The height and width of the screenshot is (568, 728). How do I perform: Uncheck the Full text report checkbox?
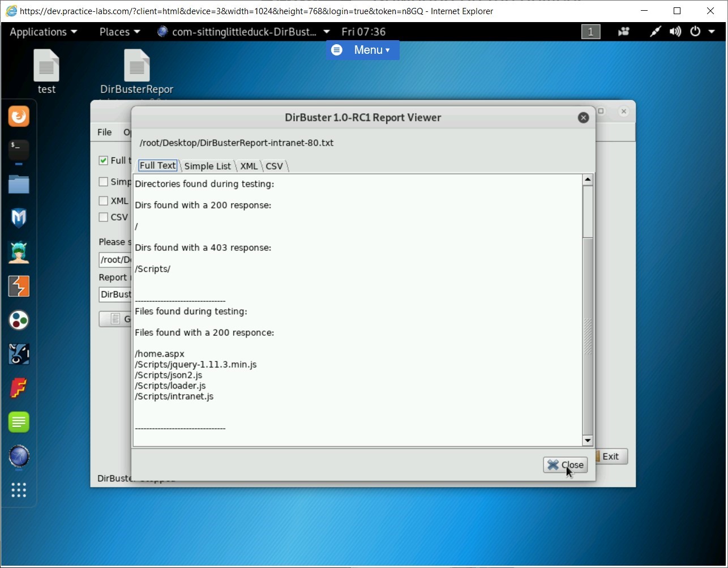click(x=103, y=160)
